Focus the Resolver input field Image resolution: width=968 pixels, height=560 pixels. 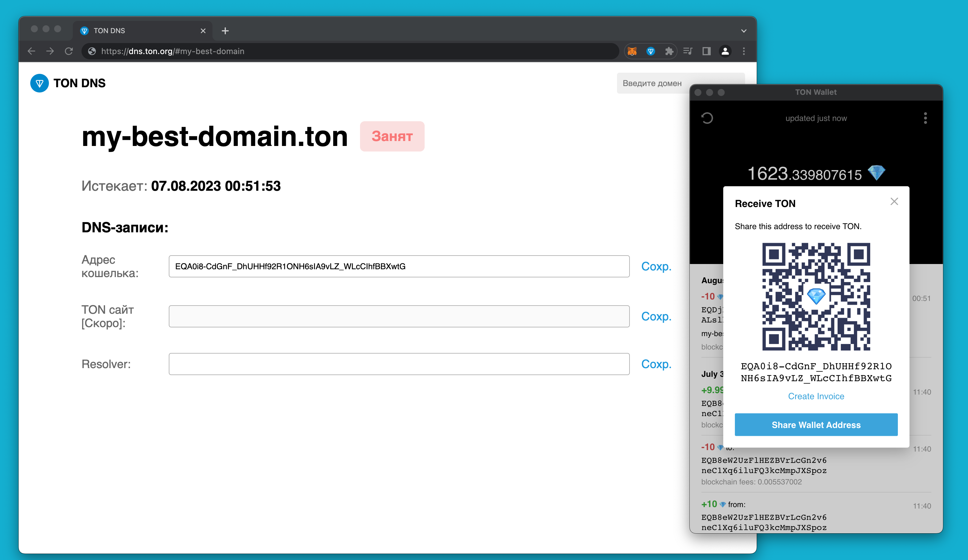(x=399, y=364)
